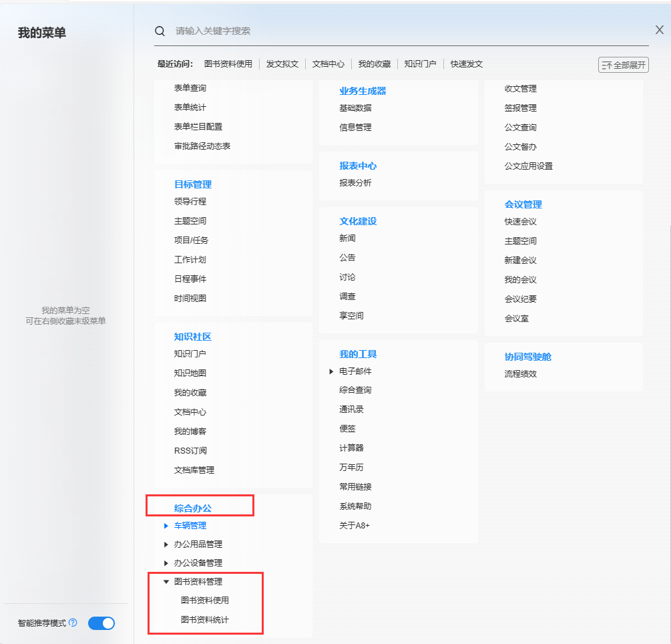Image resolution: width=671 pixels, height=644 pixels.
Task: Close the menu panel with the X icon
Action: pos(659,30)
